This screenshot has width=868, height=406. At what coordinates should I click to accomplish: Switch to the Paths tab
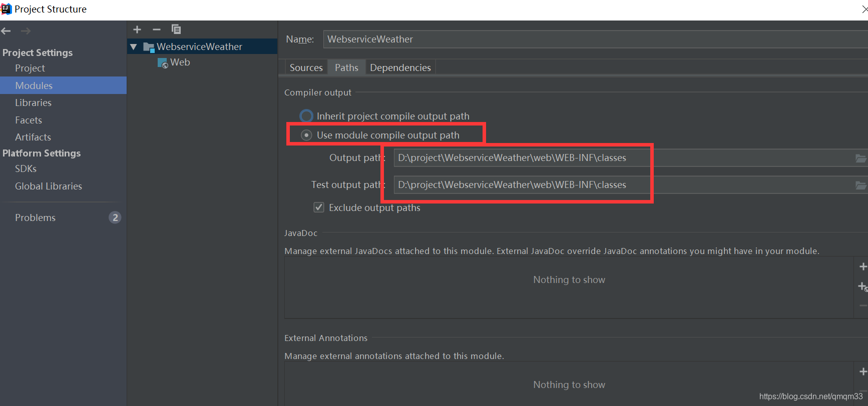tap(346, 67)
